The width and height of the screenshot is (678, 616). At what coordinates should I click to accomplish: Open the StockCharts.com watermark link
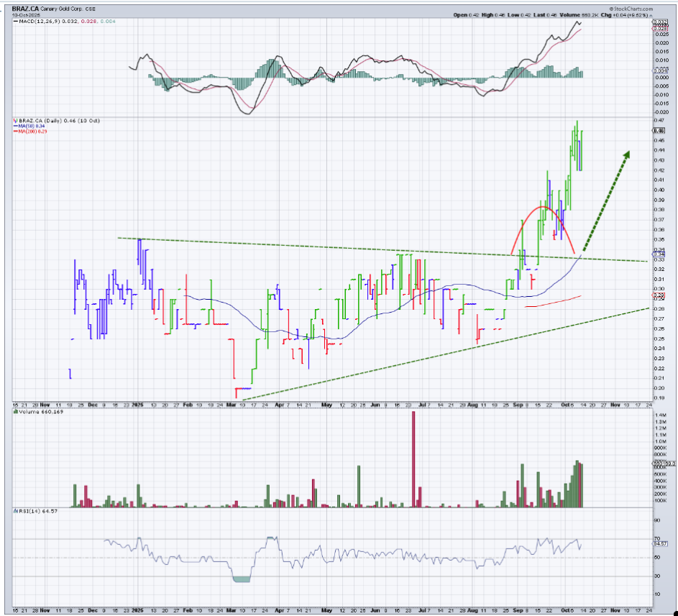pos(631,8)
